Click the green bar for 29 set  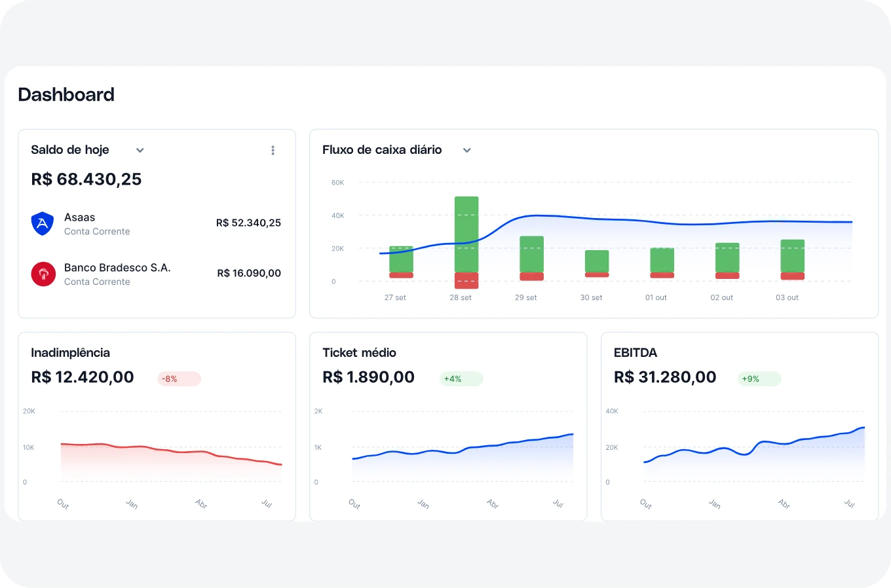[532, 254]
